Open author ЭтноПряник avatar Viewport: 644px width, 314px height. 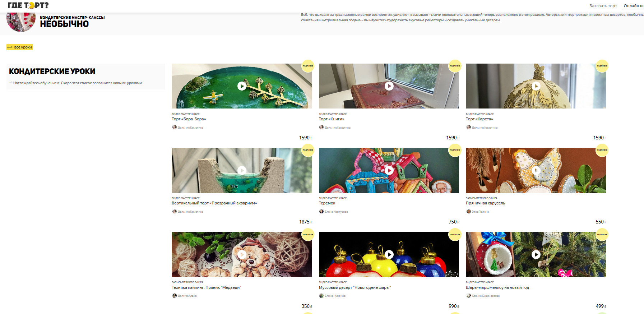pyautogui.click(x=468, y=211)
